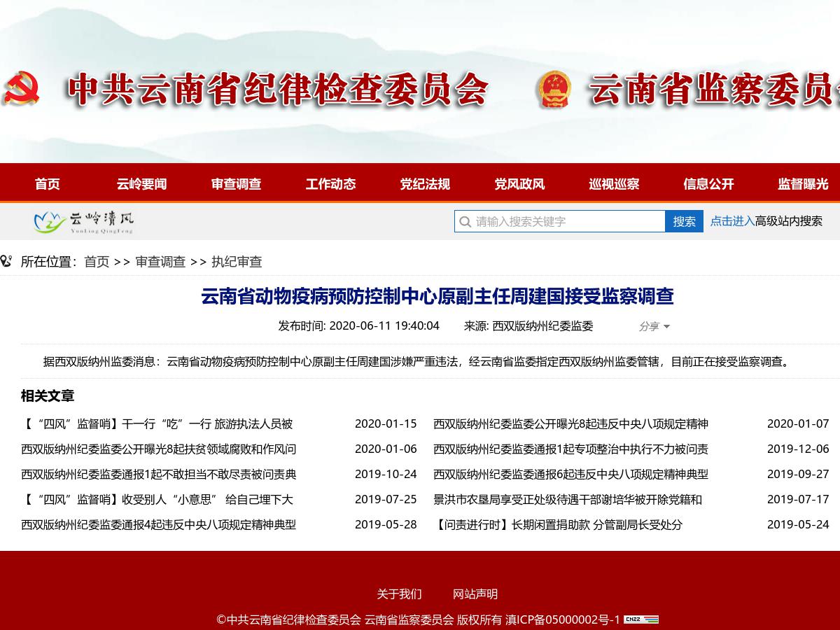Focus the search keyword input field
Viewport: 840px width, 630px height.
(x=567, y=222)
